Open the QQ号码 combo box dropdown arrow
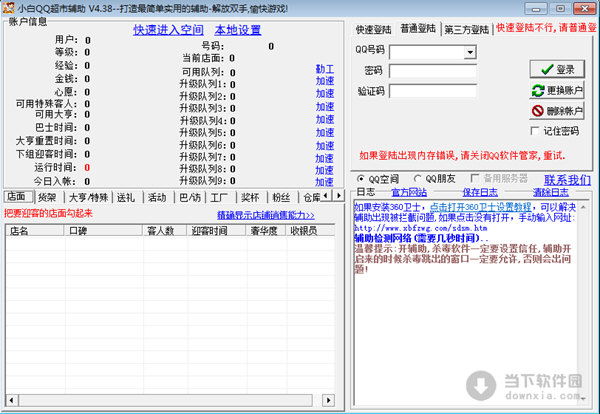Image resolution: width=600 pixels, height=414 pixels. click(470, 52)
